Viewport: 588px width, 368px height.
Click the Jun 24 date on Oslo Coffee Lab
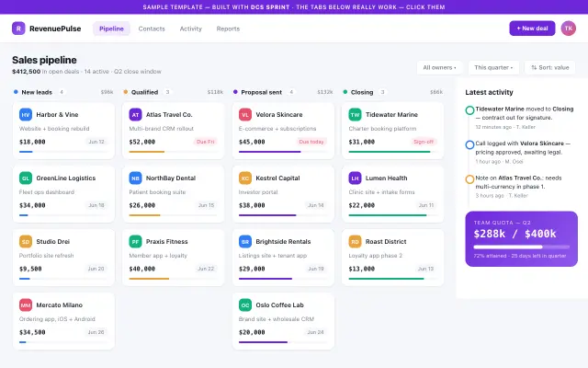[315, 332]
